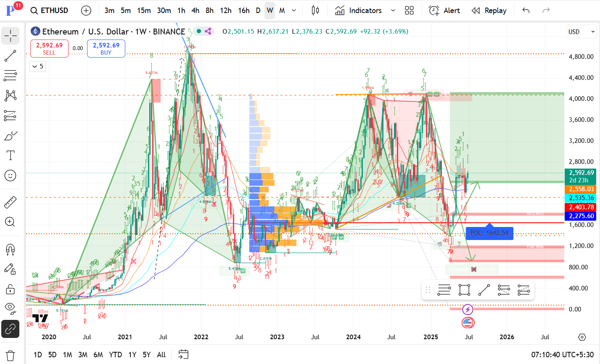Click the 2,403.78 red price label
This screenshot has height=364, width=600.
pyautogui.click(x=581, y=207)
